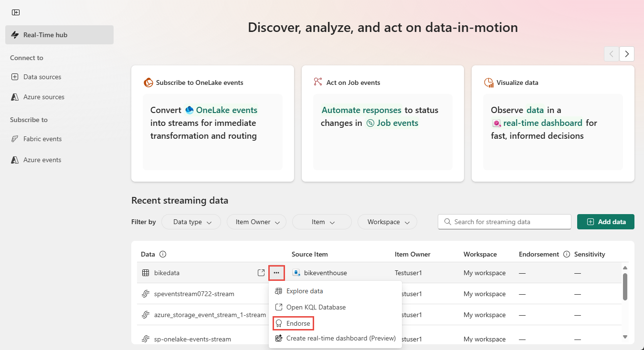The image size is (644, 350).
Task: Click the Endorsement column info icon
Action: (567, 254)
